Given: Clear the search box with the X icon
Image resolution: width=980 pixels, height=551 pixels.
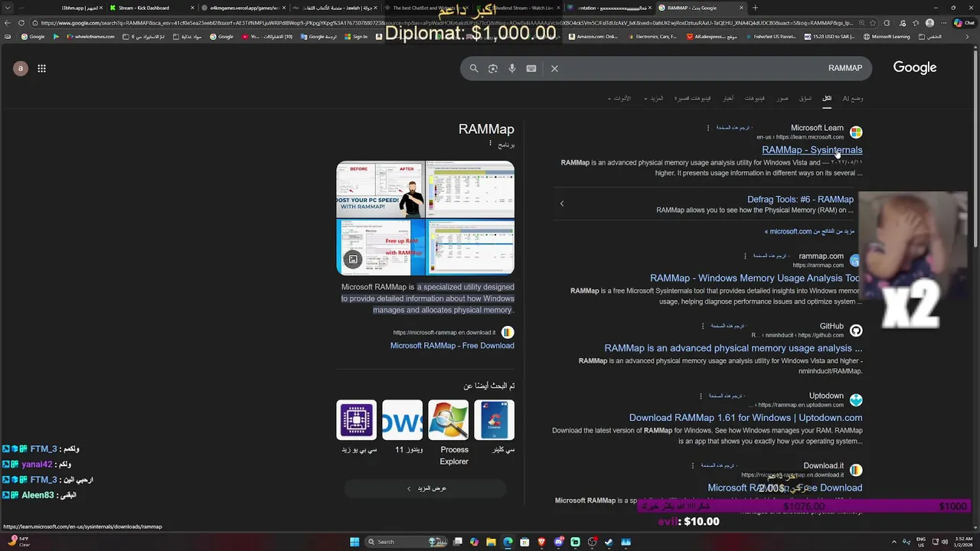Looking at the screenshot, I should click(554, 68).
